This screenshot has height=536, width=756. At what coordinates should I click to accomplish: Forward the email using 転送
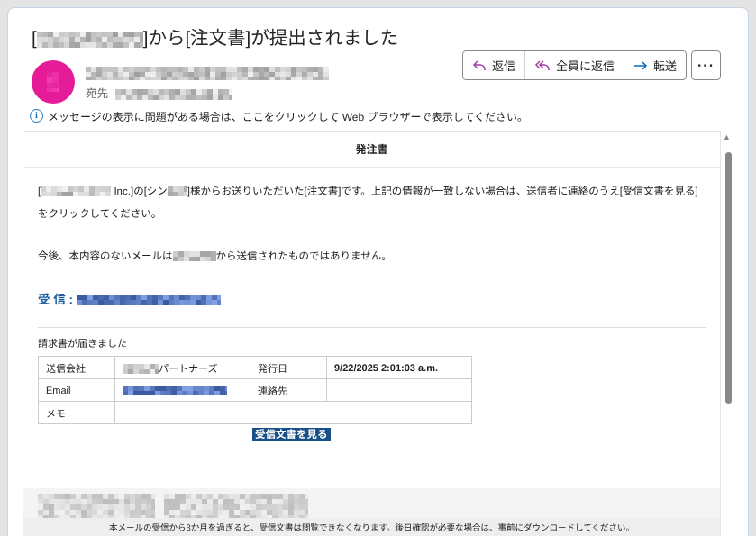click(655, 66)
